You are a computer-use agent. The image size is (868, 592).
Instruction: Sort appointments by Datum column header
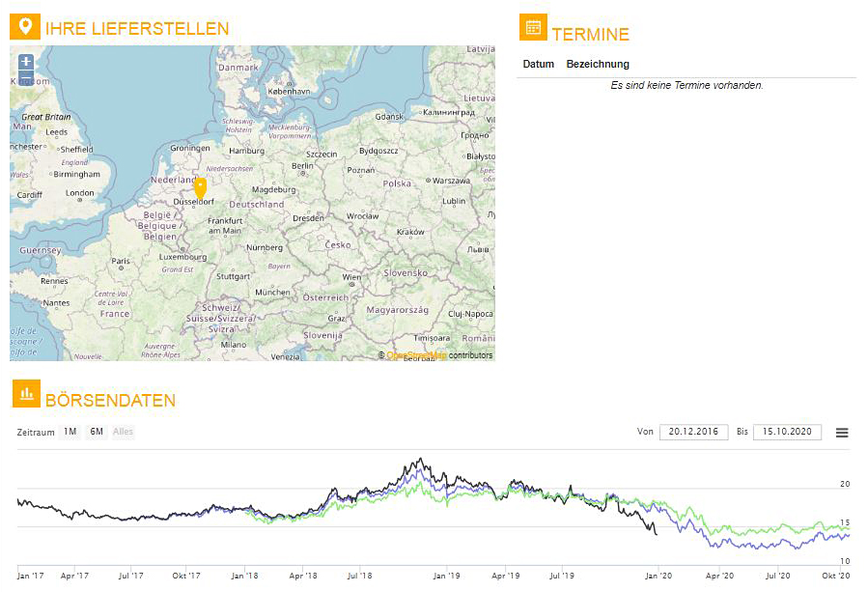[x=539, y=65]
